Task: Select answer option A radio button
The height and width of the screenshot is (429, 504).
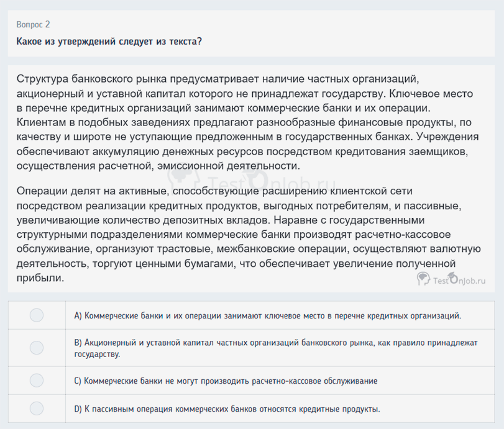Action: [37, 315]
